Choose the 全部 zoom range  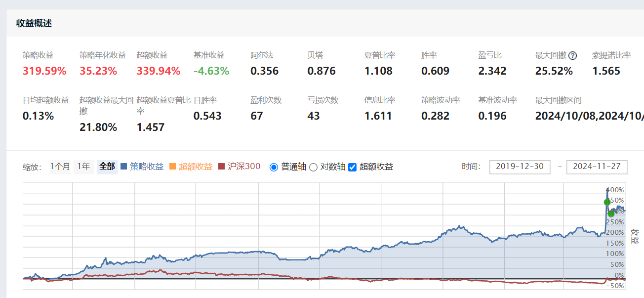coord(107,167)
